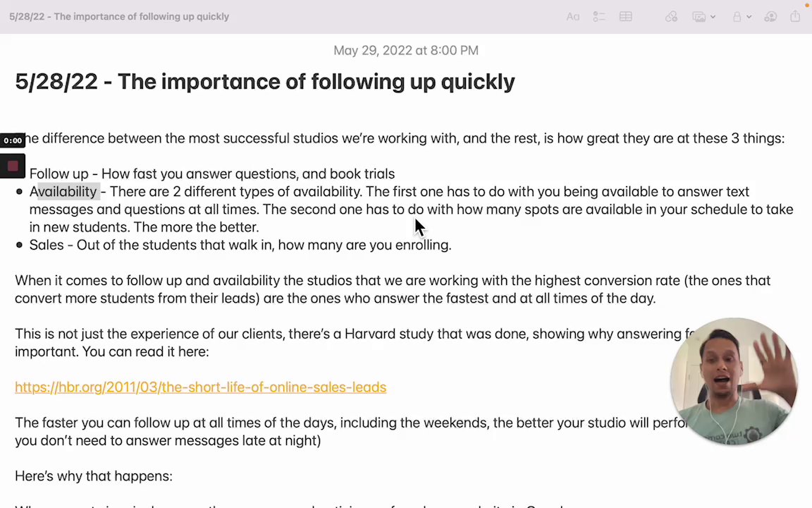Expand the media dropdown arrow

point(713,17)
